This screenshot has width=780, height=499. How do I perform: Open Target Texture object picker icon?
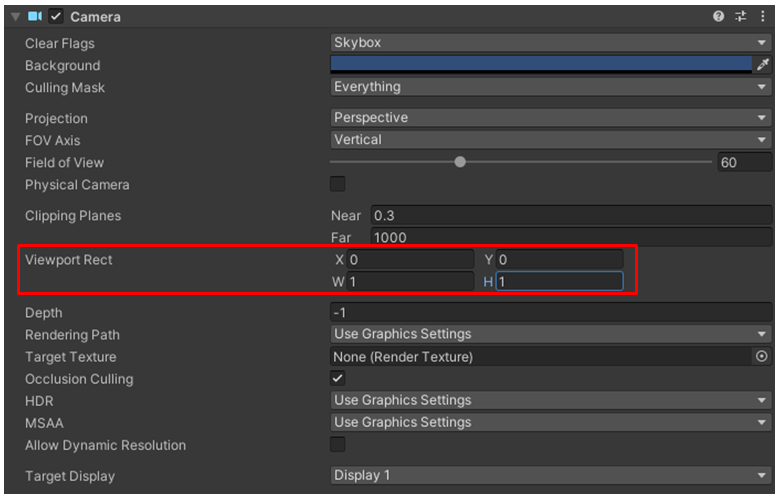[762, 356]
